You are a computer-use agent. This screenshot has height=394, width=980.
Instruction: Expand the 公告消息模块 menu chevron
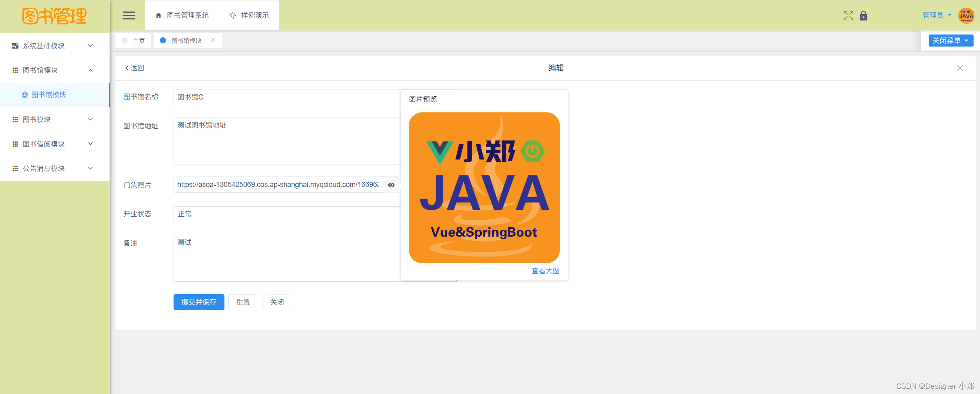point(91,168)
